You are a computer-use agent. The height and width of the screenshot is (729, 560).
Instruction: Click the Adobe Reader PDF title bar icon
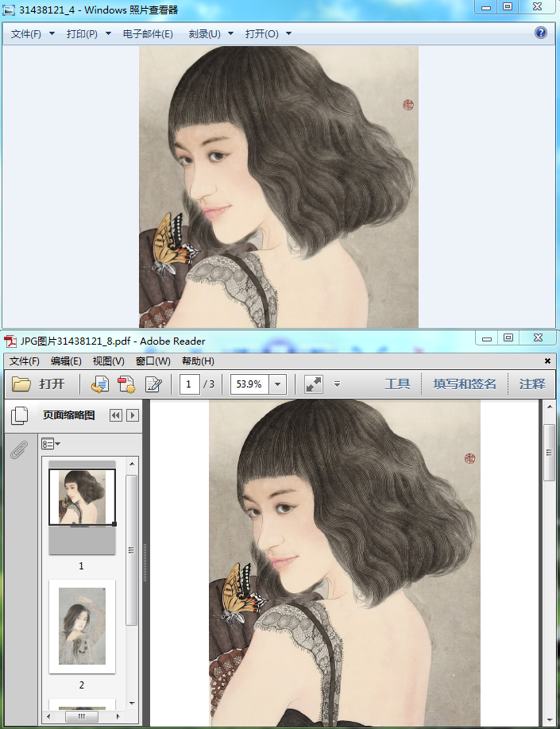tap(10, 341)
